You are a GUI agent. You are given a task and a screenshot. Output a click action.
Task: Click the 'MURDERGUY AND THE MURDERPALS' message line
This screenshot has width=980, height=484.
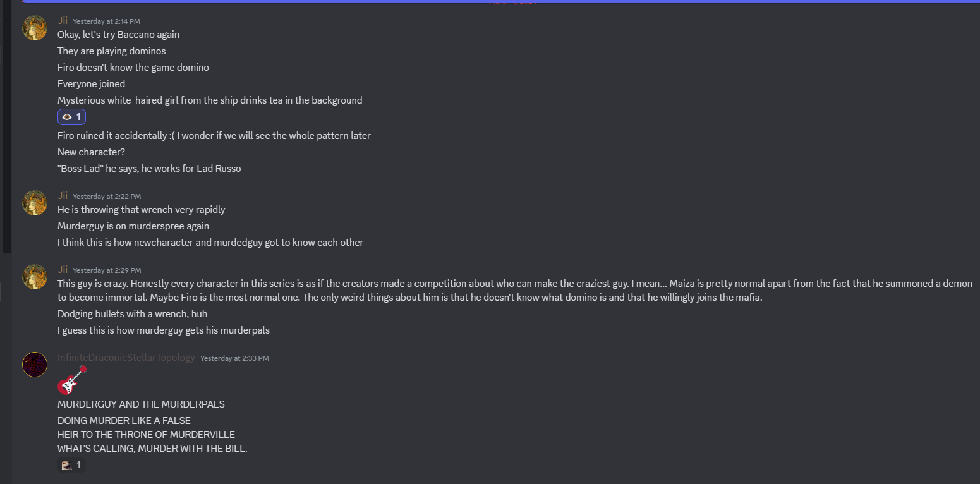click(141, 404)
